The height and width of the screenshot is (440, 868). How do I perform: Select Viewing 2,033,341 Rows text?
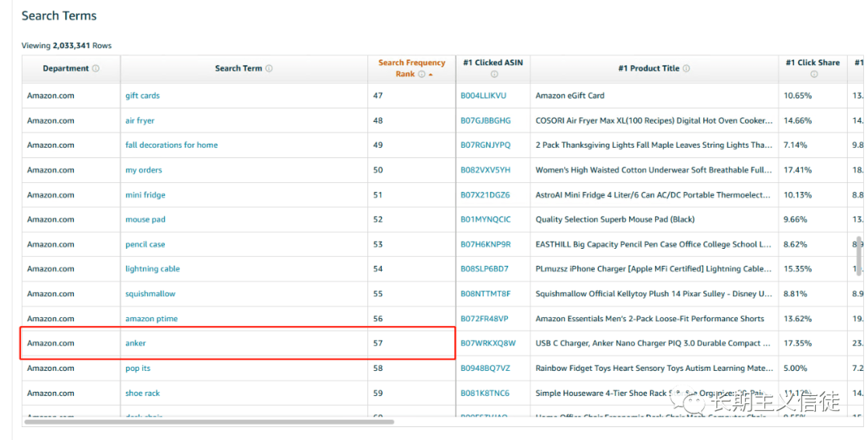67,45
